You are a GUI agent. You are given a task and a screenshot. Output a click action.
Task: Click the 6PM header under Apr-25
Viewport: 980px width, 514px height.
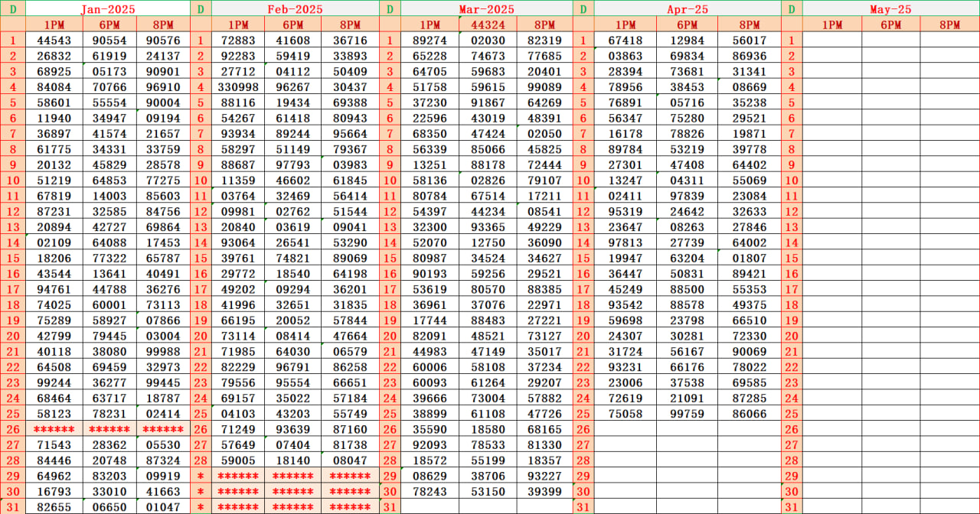687,24
